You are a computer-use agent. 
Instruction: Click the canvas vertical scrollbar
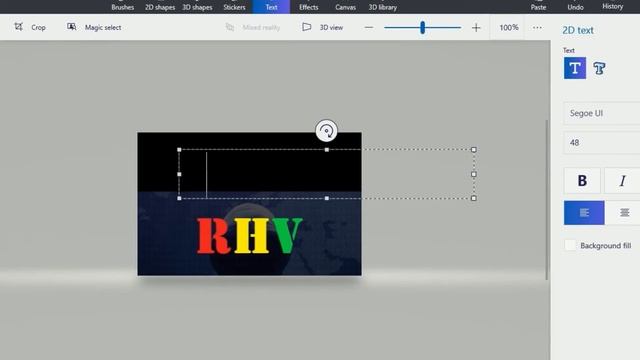click(x=547, y=200)
